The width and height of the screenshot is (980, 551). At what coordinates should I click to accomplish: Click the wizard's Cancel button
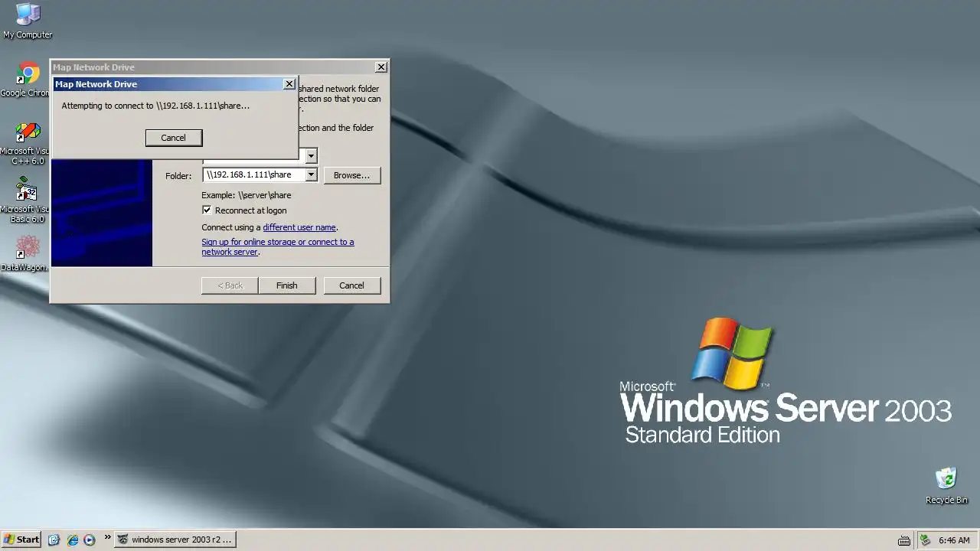pyautogui.click(x=352, y=285)
